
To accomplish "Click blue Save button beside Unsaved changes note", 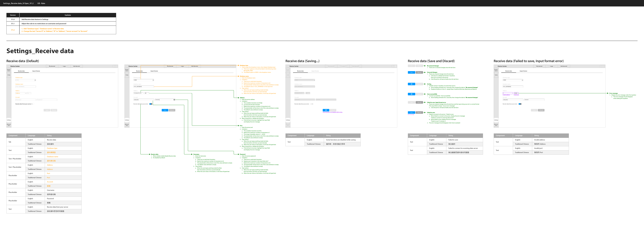I will tap(411, 72).
